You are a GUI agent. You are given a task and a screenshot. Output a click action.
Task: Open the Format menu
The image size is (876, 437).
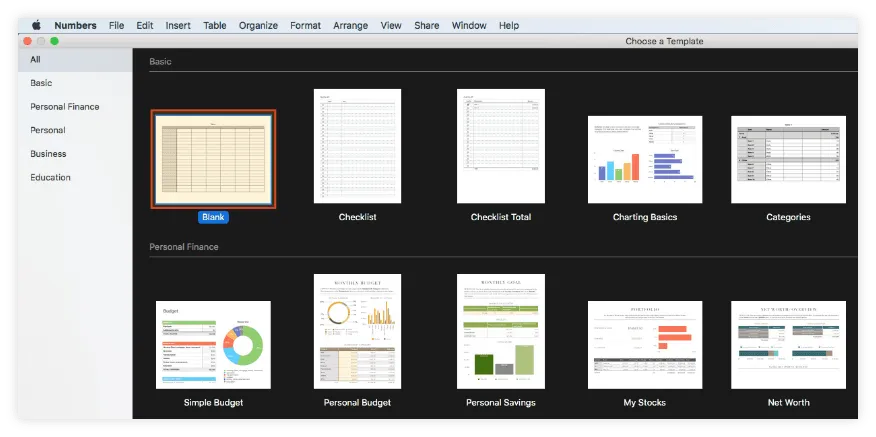pyautogui.click(x=305, y=25)
